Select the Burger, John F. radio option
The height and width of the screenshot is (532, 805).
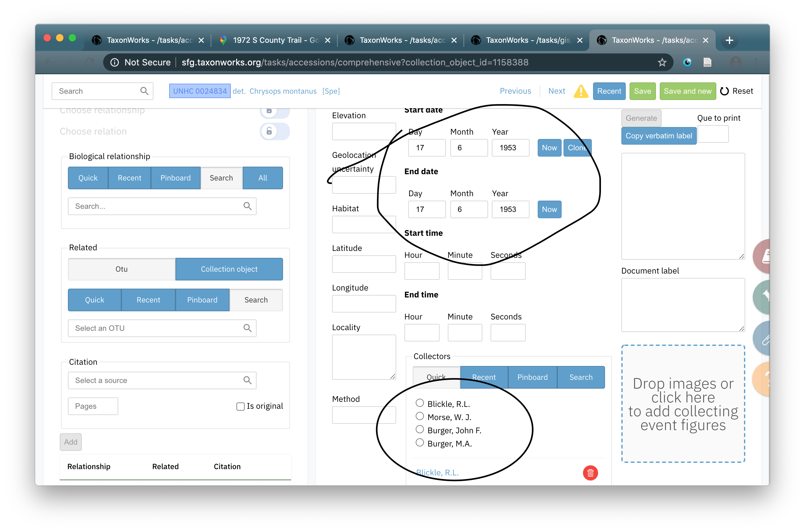[419, 429]
